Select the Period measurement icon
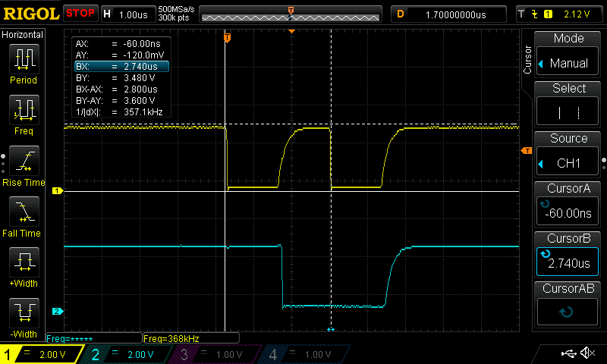 (24, 59)
